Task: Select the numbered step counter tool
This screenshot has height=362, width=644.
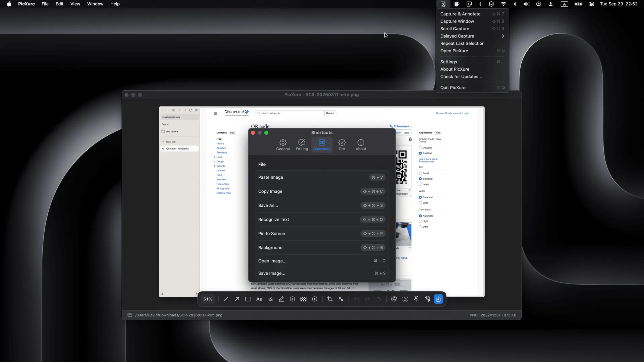Action: [x=292, y=299]
